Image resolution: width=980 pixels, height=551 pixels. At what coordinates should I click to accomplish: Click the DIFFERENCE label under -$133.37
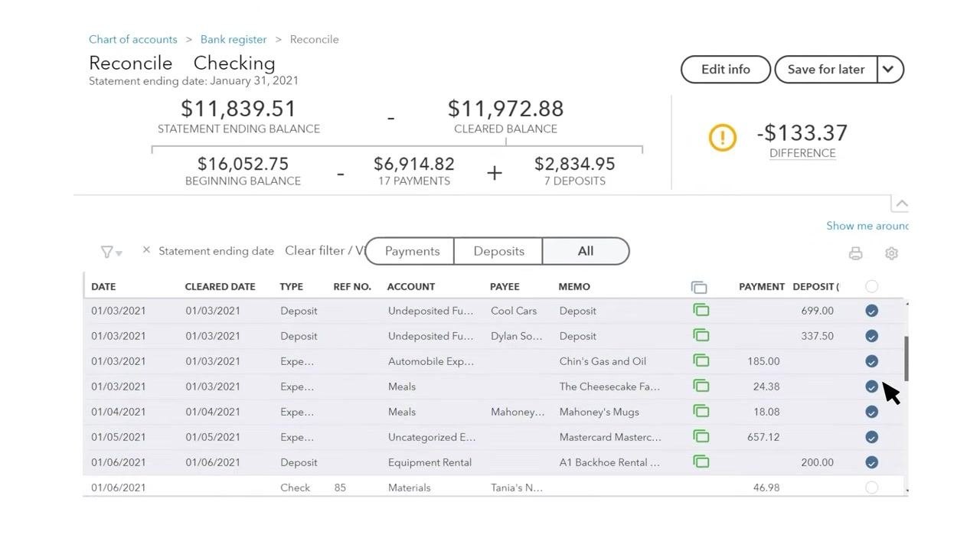802,153
